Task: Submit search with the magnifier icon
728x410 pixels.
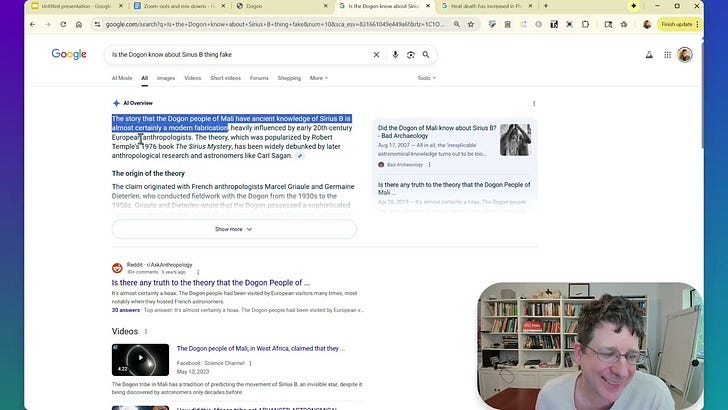Action: click(x=426, y=55)
